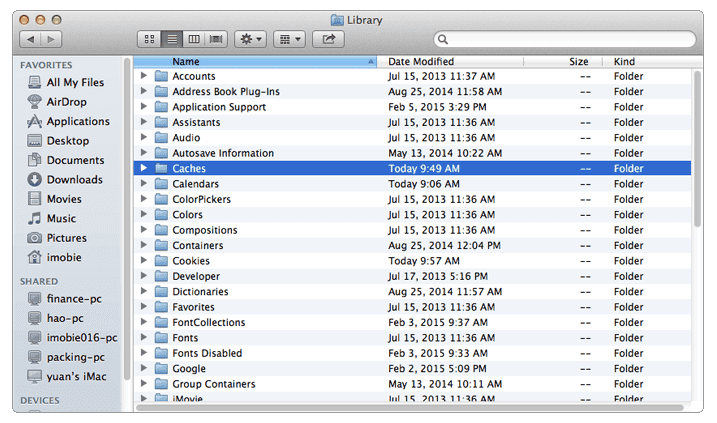Click the Fonts folder name
717x423 pixels.
pos(185,338)
